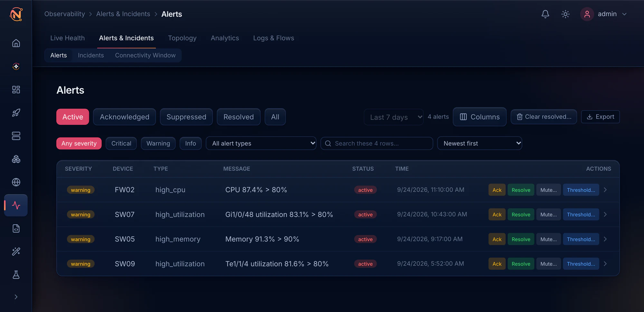Open the cubes cluster sidebar icon
This screenshot has width=644, height=312.
pos(16,159)
